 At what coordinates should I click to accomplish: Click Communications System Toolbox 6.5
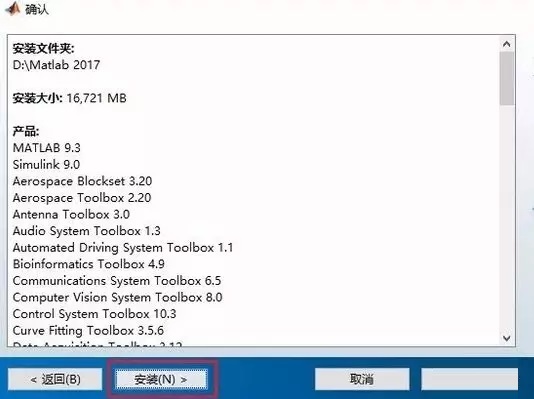pyautogui.click(x=117, y=281)
